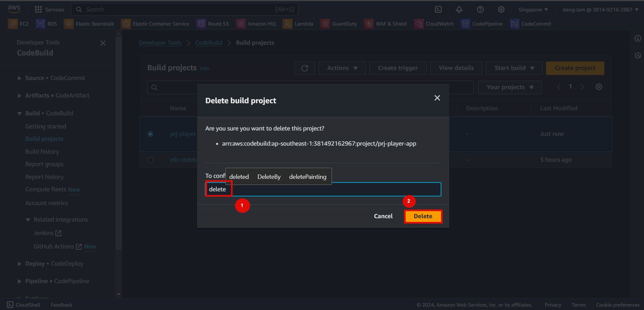Open the notifications bell
The width and height of the screenshot is (644, 310).
point(459,9)
